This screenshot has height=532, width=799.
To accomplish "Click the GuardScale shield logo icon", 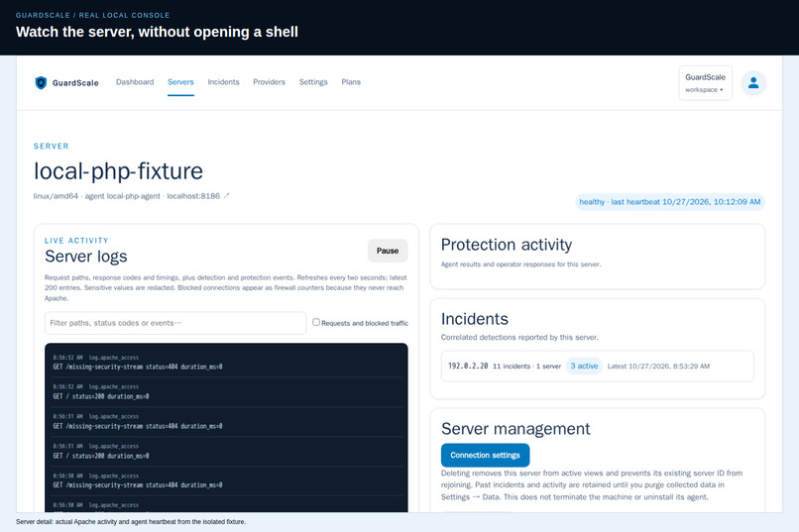I will [x=41, y=82].
